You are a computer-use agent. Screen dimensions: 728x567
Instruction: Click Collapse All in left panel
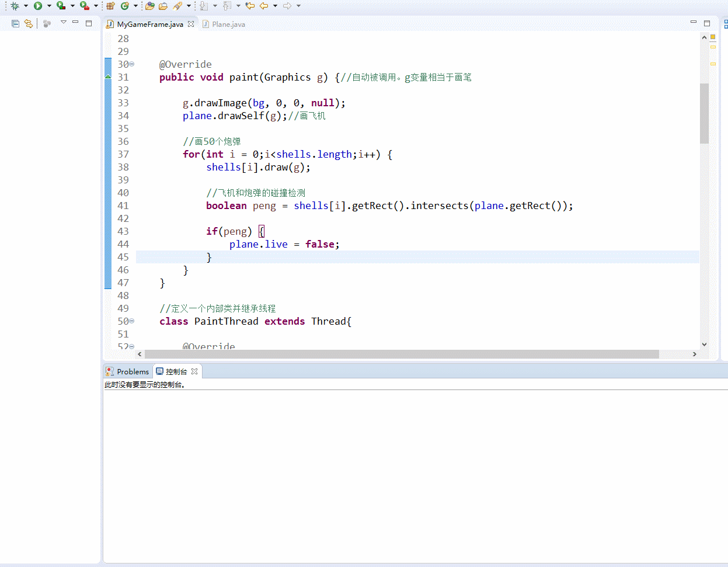tap(16, 23)
